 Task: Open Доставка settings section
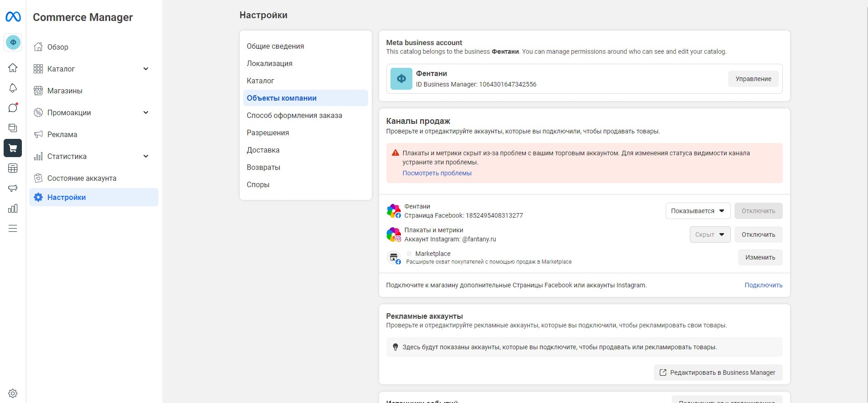tap(306, 150)
